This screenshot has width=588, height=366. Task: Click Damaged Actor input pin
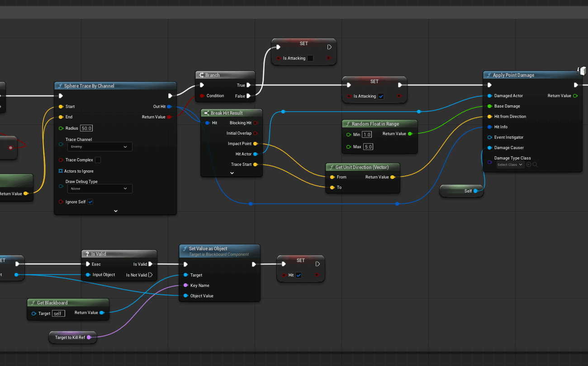click(x=489, y=96)
